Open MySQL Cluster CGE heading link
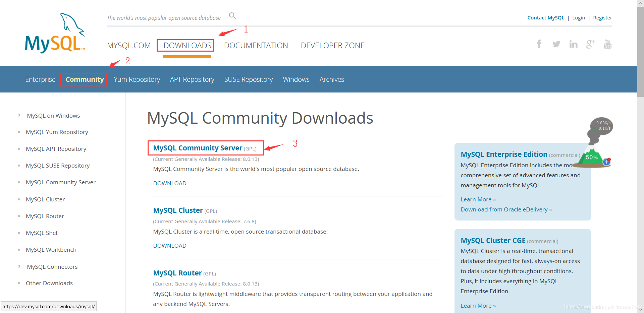644x313 pixels. pos(493,240)
